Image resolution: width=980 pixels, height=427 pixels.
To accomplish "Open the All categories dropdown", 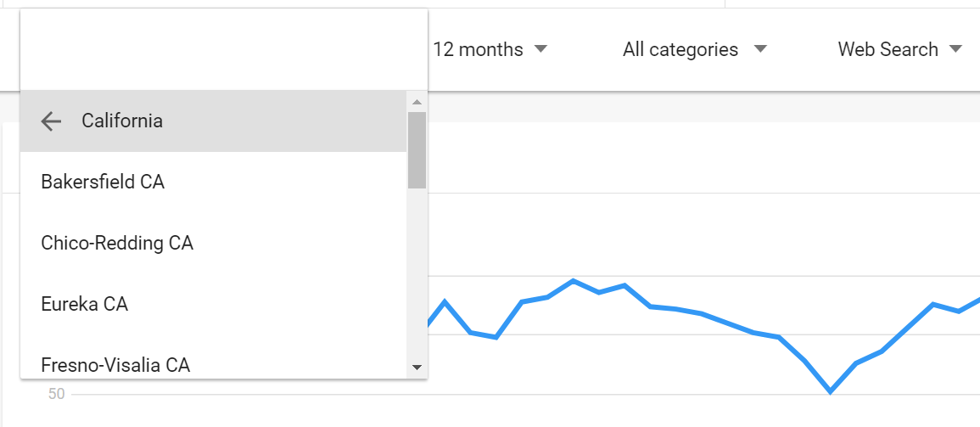I will coord(694,48).
